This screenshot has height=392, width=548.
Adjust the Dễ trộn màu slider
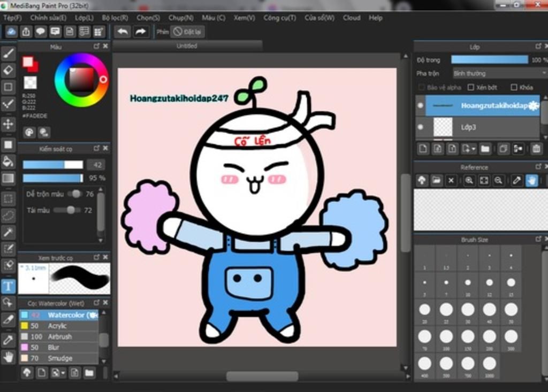[75, 194]
